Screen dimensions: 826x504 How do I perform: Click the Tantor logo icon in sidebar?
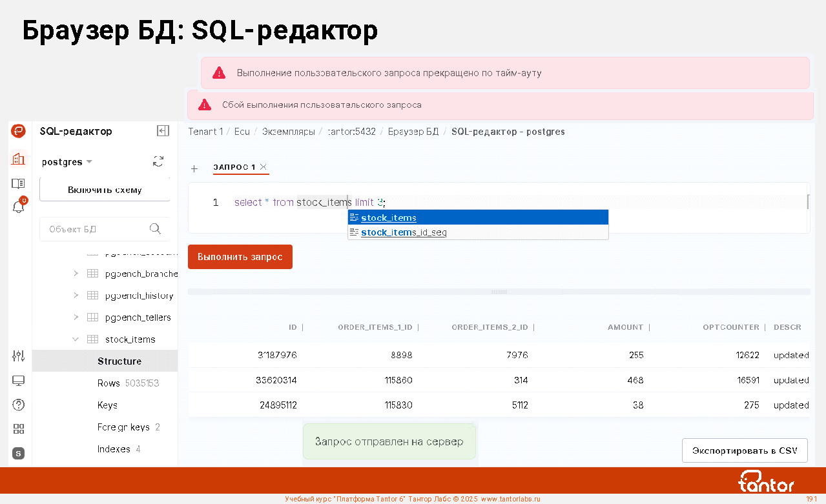[x=19, y=131]
